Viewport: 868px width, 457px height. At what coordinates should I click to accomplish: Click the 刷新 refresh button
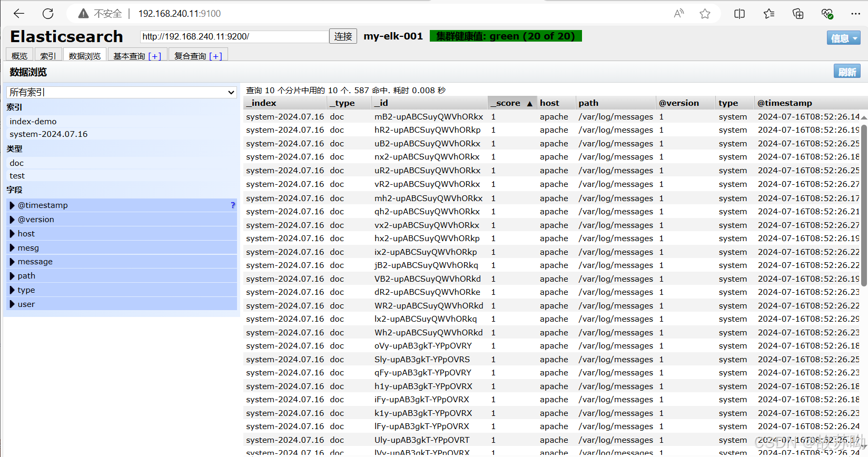pyautogui.click(x=847, y=72)
